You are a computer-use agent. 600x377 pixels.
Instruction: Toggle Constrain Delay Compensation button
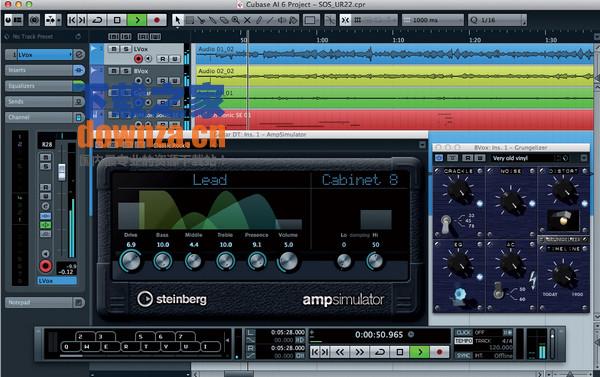pyautogui.click(x=34, y=20)
